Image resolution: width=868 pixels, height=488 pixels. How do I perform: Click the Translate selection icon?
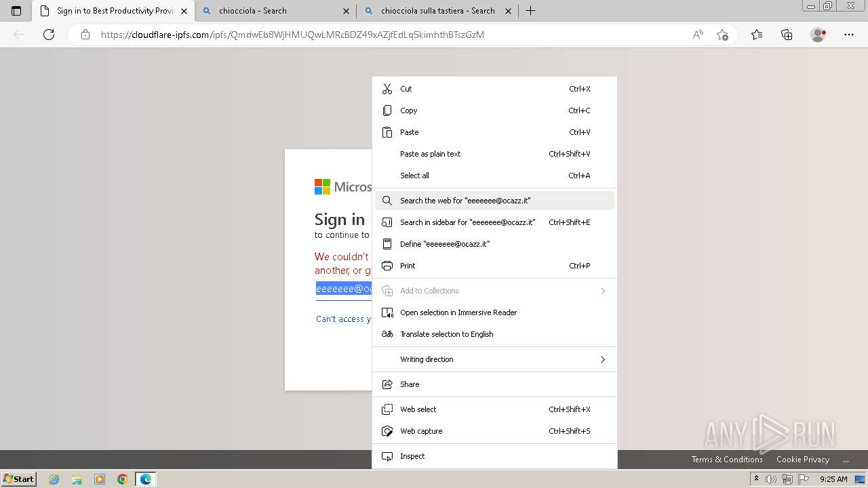387,334
